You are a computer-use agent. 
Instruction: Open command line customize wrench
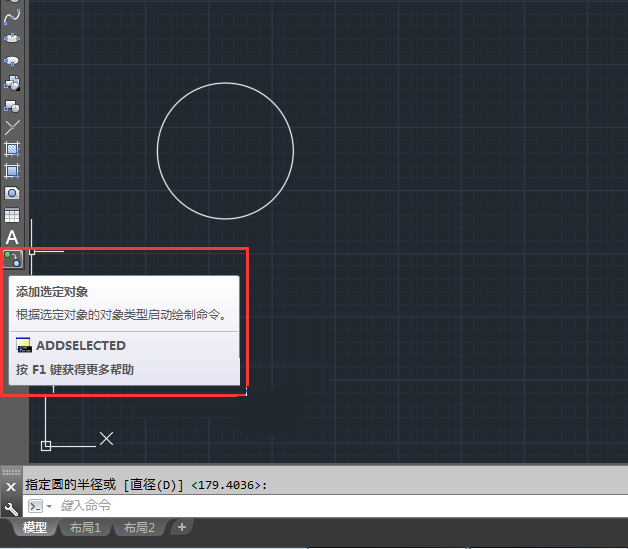click(11, 509)
